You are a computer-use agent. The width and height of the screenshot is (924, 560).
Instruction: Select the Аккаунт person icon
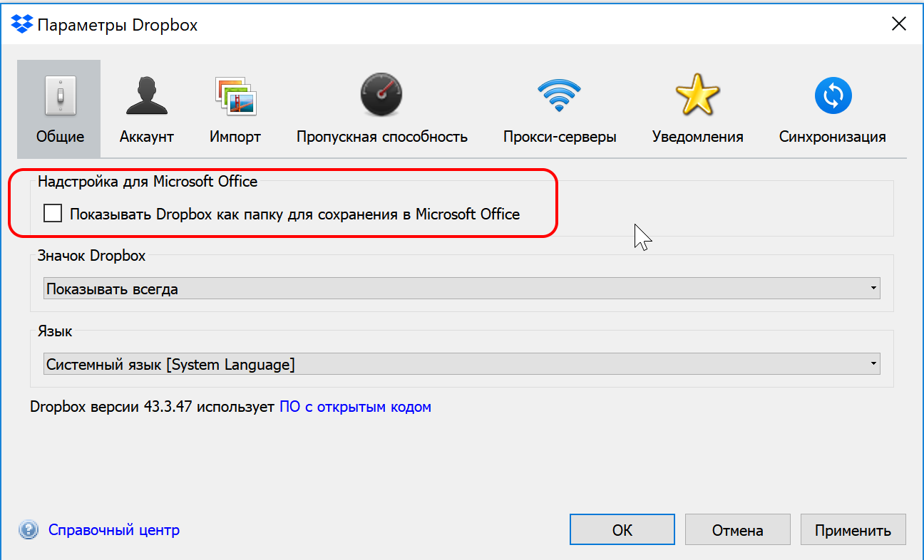coord(146,95)
